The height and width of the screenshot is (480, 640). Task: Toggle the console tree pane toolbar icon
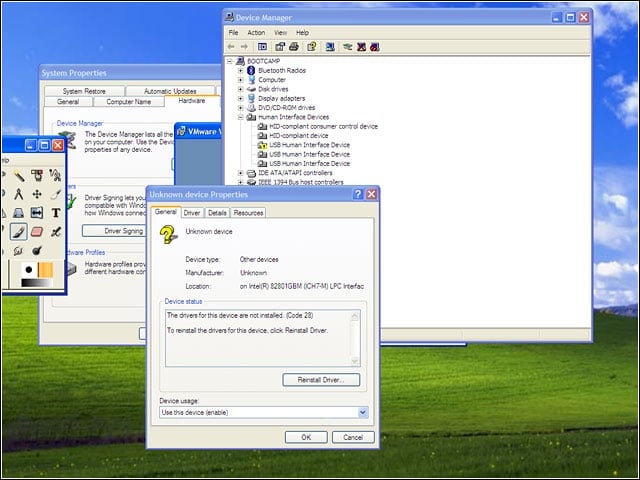(262, 47)
